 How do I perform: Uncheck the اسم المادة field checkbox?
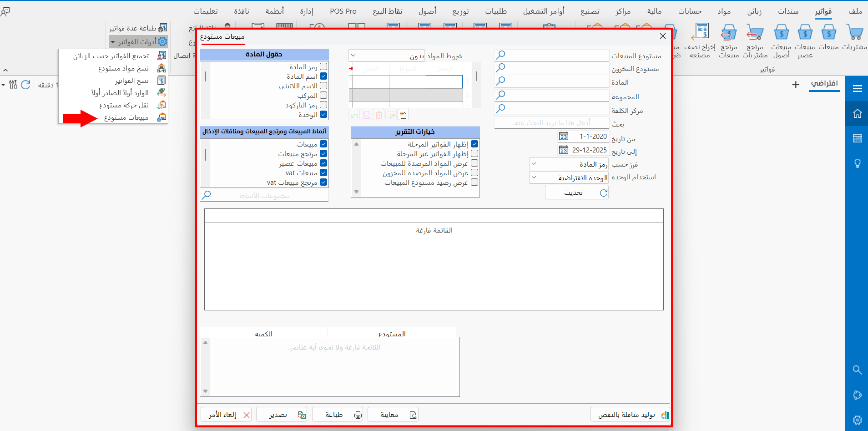(323, 76)
